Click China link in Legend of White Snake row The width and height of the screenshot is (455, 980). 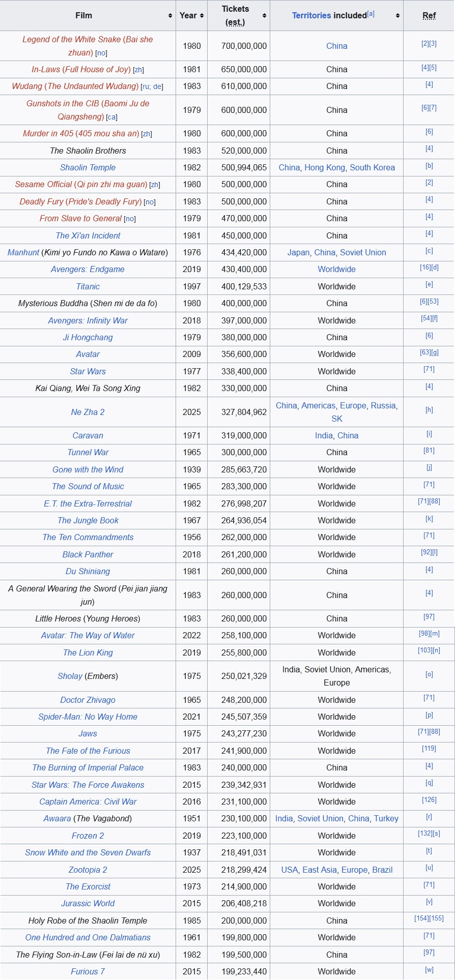336,46
